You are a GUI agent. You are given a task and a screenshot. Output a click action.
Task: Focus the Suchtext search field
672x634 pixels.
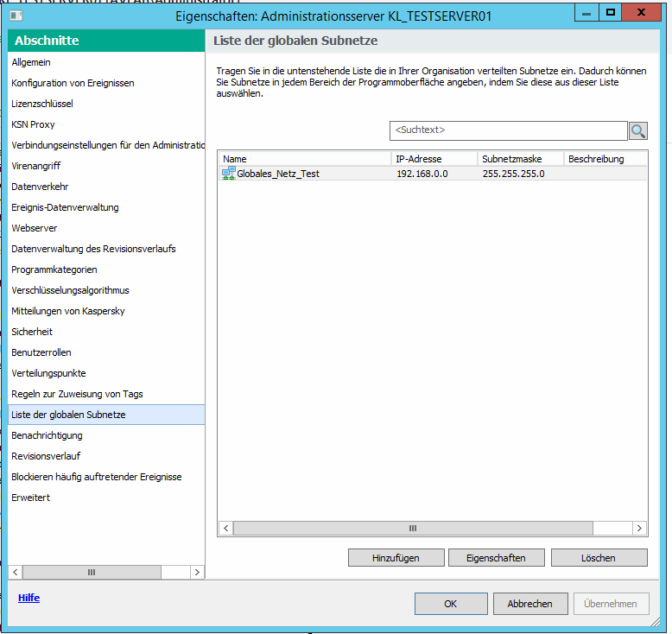pos(508,130)
